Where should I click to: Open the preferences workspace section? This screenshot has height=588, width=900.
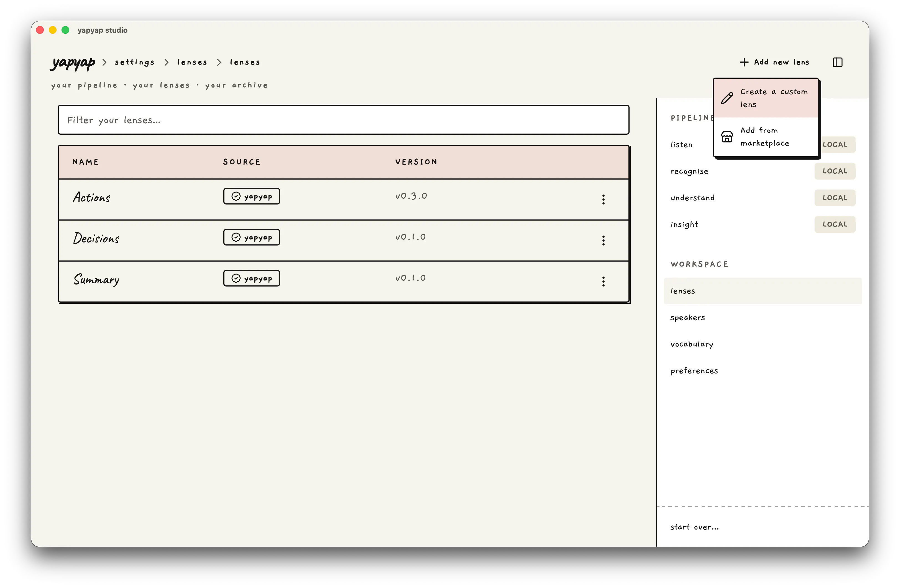point(763,370)
